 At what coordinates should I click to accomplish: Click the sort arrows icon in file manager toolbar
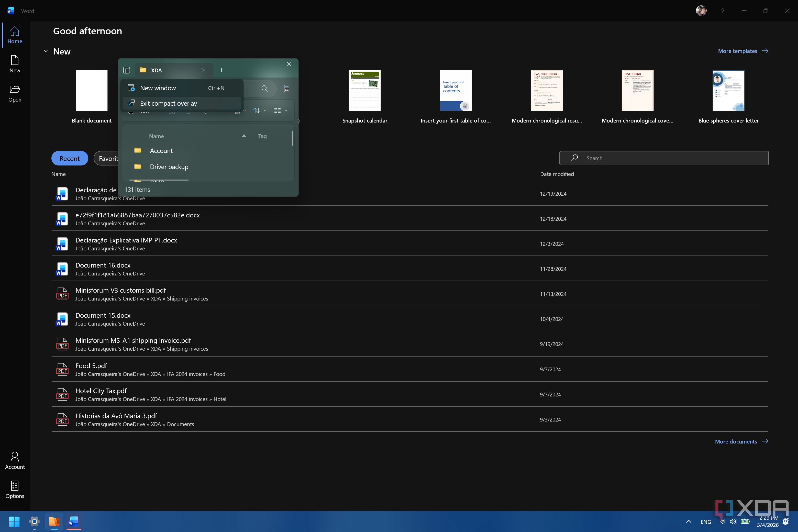pyautogui.click(x=257, y=110)
